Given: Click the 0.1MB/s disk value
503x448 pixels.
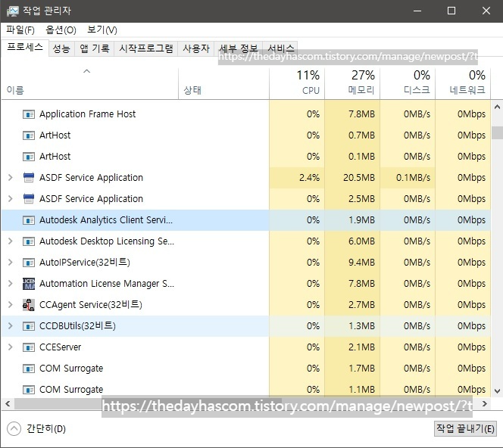Looking at the screenshot, I should 413,178.
